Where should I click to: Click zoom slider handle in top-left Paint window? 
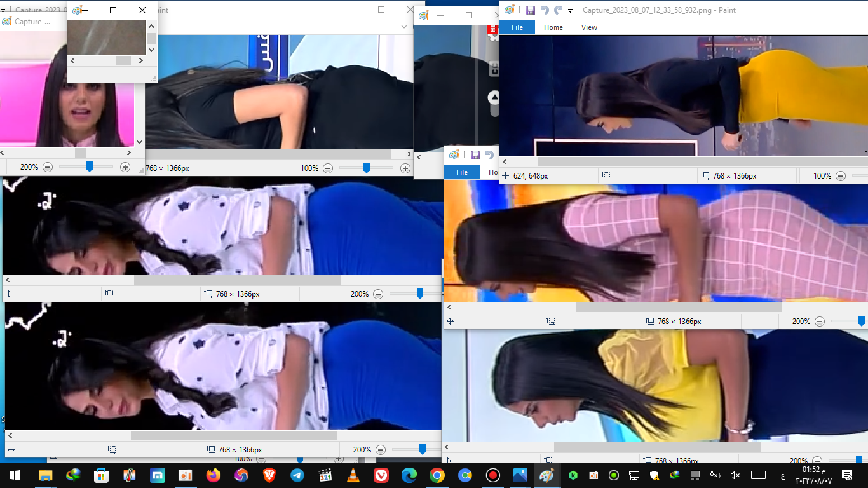tap(90, 166)
